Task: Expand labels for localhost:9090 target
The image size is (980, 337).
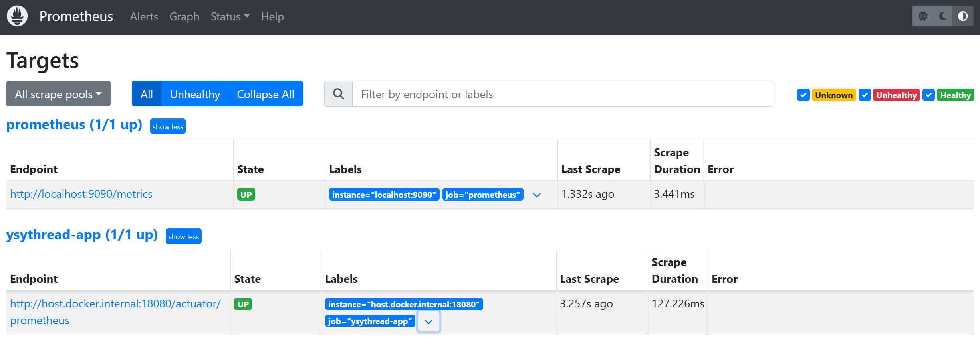Action: tap(537, 195)
